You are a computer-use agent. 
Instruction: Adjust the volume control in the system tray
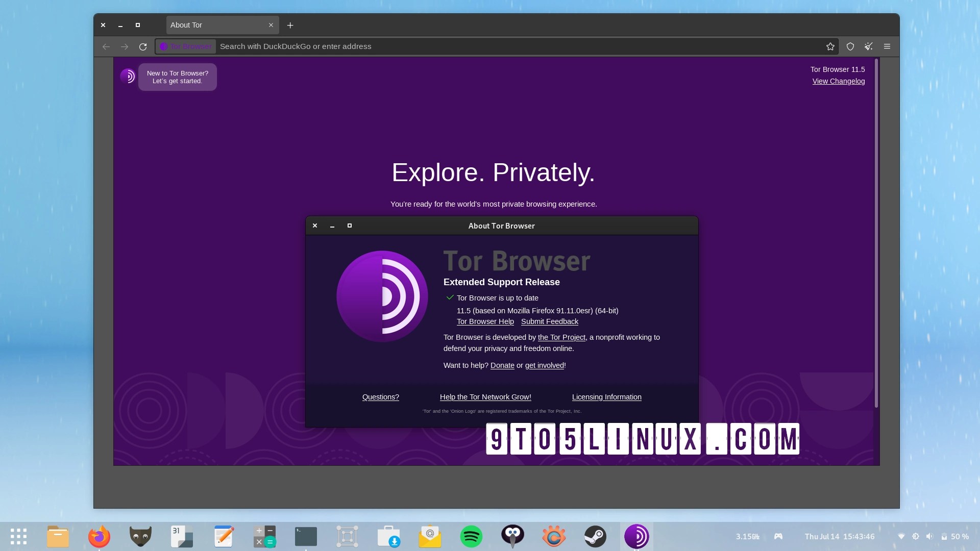coord(930,536)
